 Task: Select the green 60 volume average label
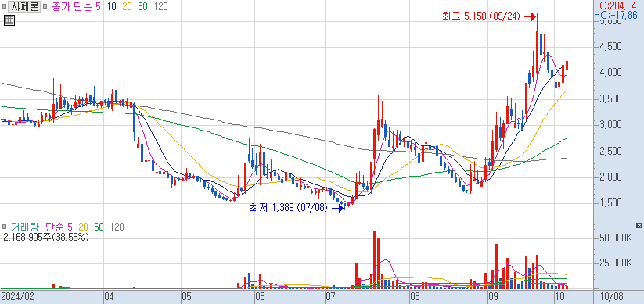click(x=99, y=227)
